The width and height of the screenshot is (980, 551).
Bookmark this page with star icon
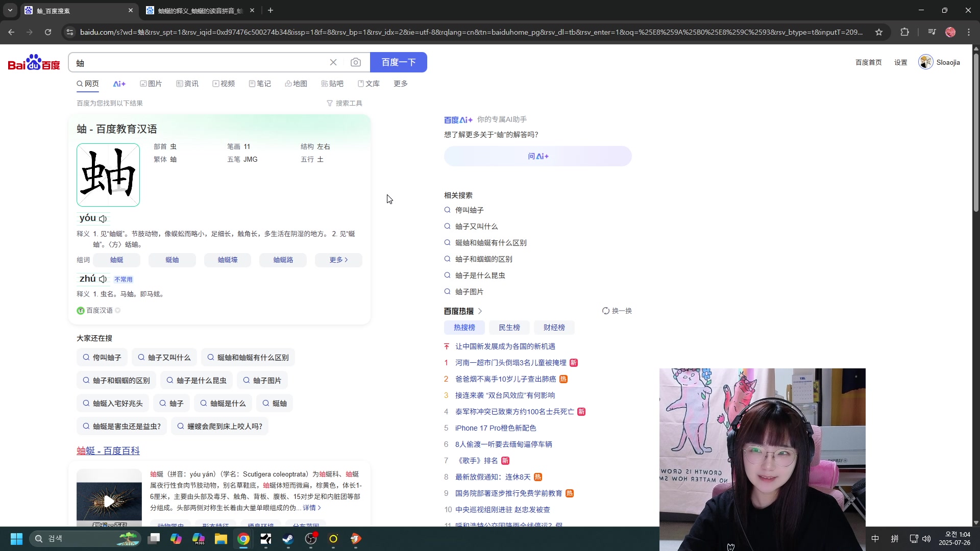[879, 32]
